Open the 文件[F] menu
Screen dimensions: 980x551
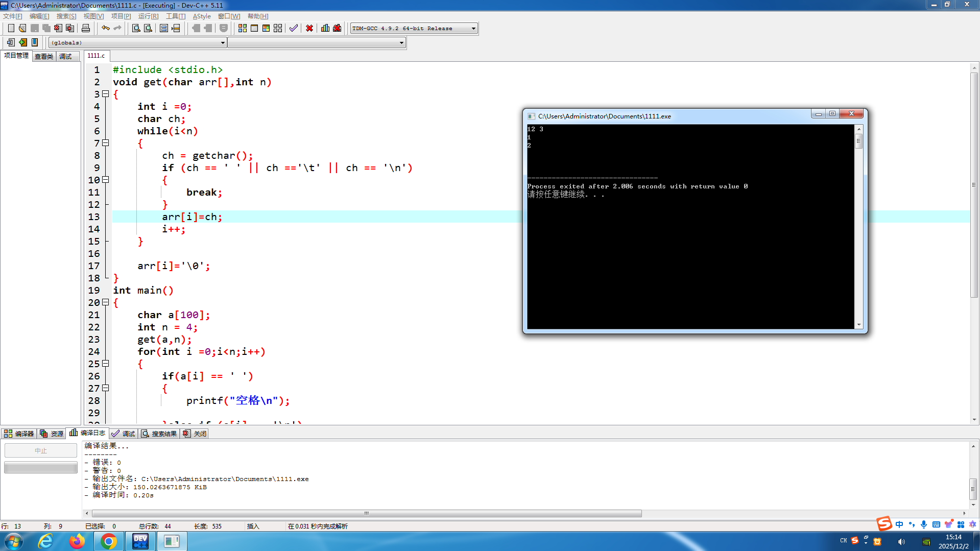coord(12,16)
